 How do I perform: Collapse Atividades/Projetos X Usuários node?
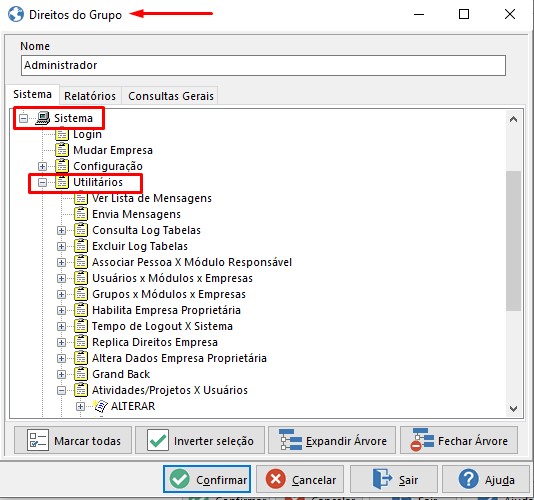(x=61, y=390)
